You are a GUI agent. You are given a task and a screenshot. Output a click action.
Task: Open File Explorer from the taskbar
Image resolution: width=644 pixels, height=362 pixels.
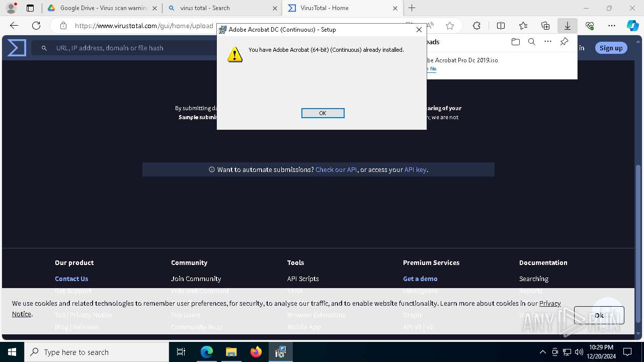point(231,352)
